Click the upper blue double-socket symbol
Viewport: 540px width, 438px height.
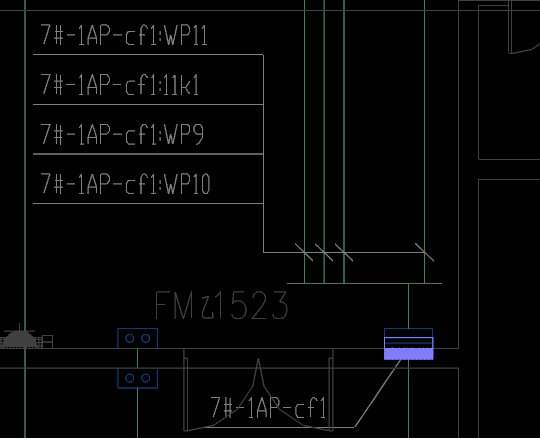(x=137, y=338)
